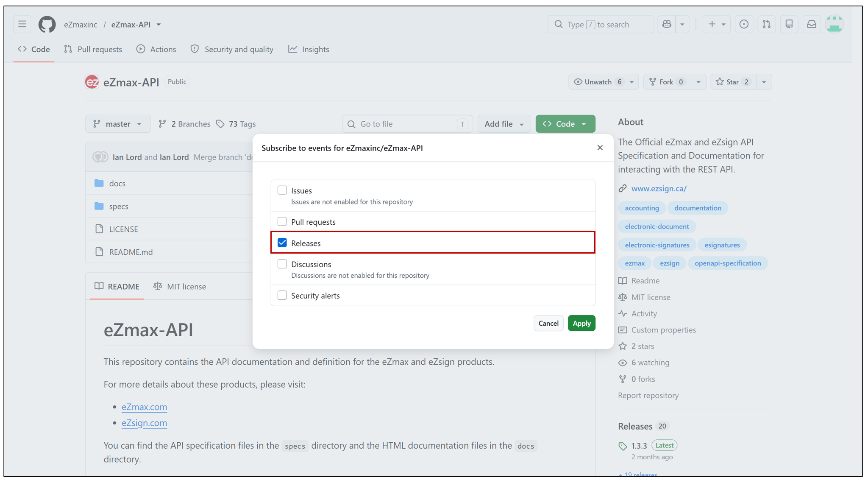The height and width of the screenshot is (483, 868).
Task: Open the user avatar menu
Action: pos(834,24)
